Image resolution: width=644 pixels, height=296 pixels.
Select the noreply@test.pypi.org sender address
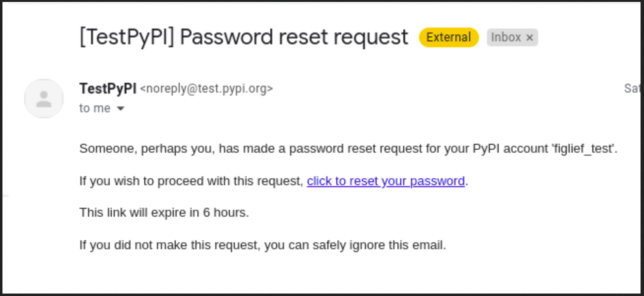pyautogui.click(x=206, y=89)
